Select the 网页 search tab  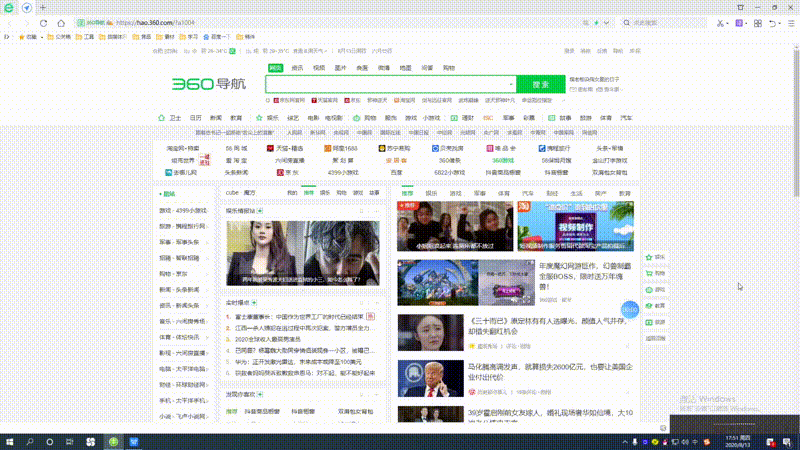pyautogui.click(x=276, y=68)
